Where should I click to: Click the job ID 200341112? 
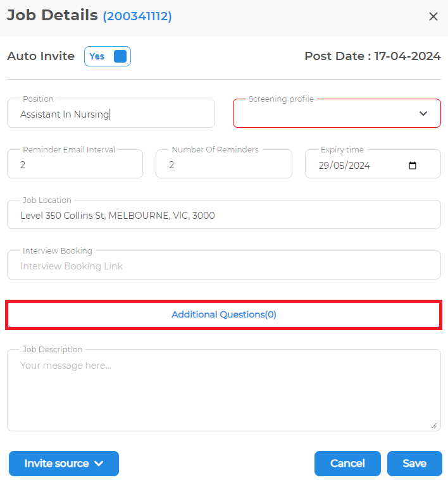point(137,16)
